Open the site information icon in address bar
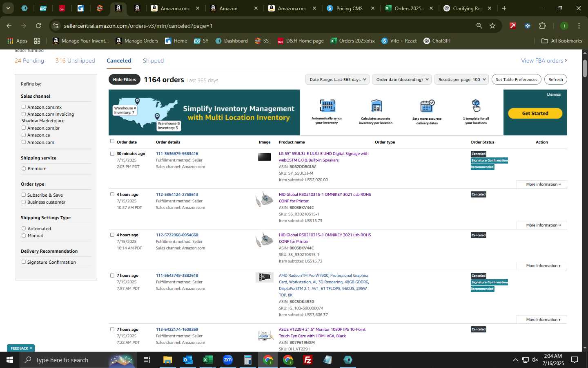Image resolution: width=588 pixels, height=368 pixels. click(56, 26)
